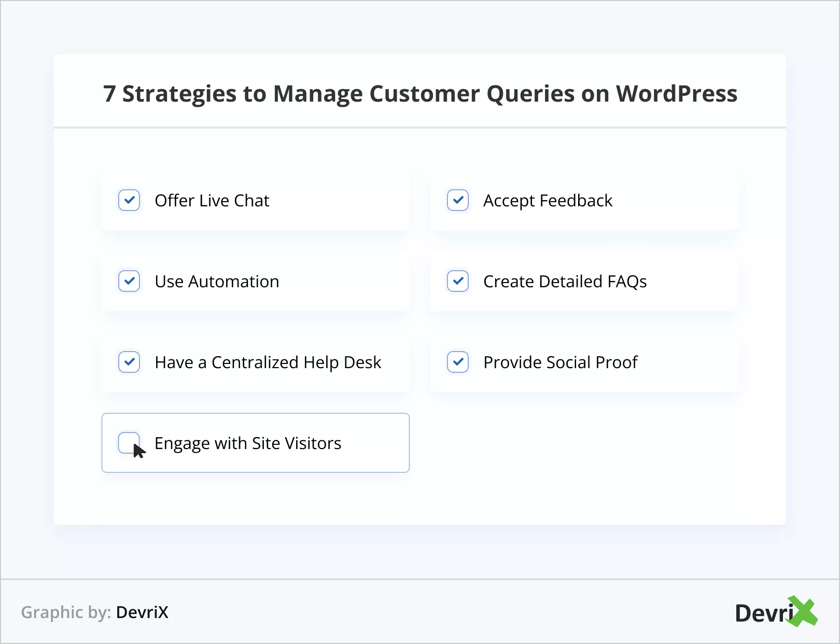Viewport: 840px width, 644px height.
Task: Uncheck the Use Automation checkbox
Action: coord(129,281)
